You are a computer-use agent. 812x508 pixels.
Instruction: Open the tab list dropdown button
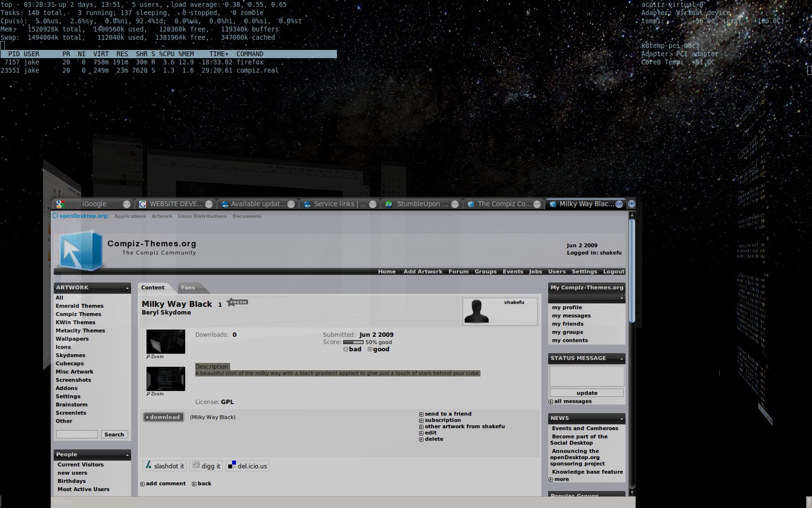(631, 204)
